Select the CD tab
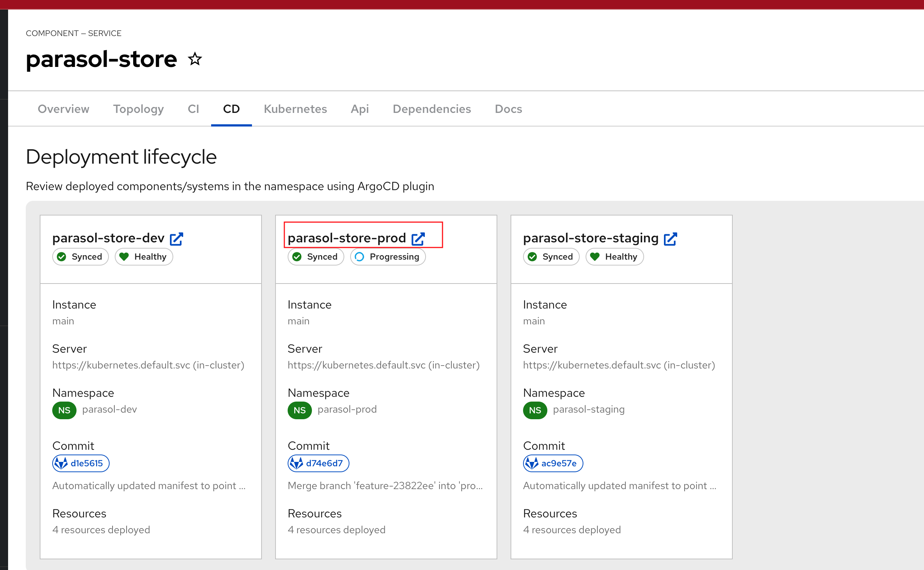Viewport: 924px width, 570px height. [231, 109]
